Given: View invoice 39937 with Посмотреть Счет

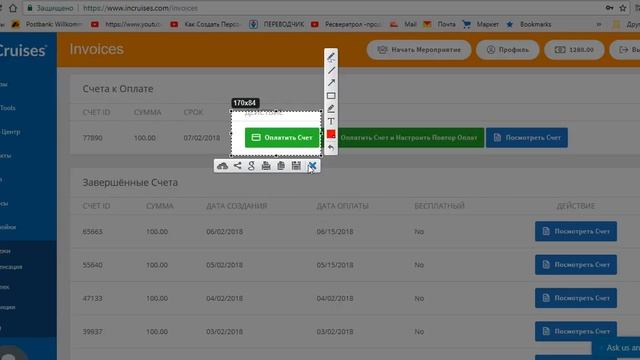Looking at the screenshot, I should click(576, 331).
